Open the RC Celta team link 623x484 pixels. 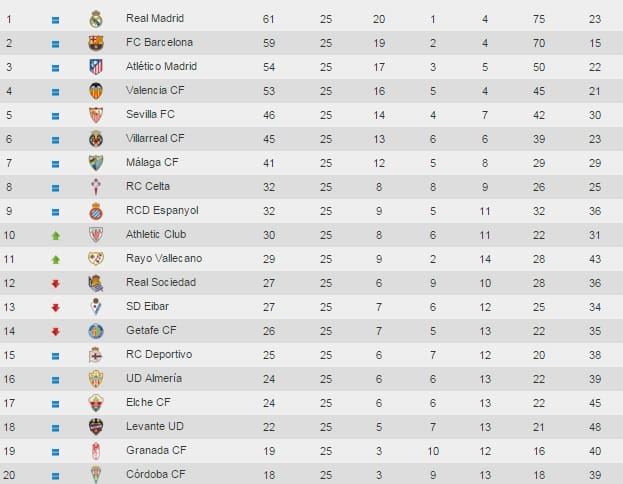click(148, 186)
